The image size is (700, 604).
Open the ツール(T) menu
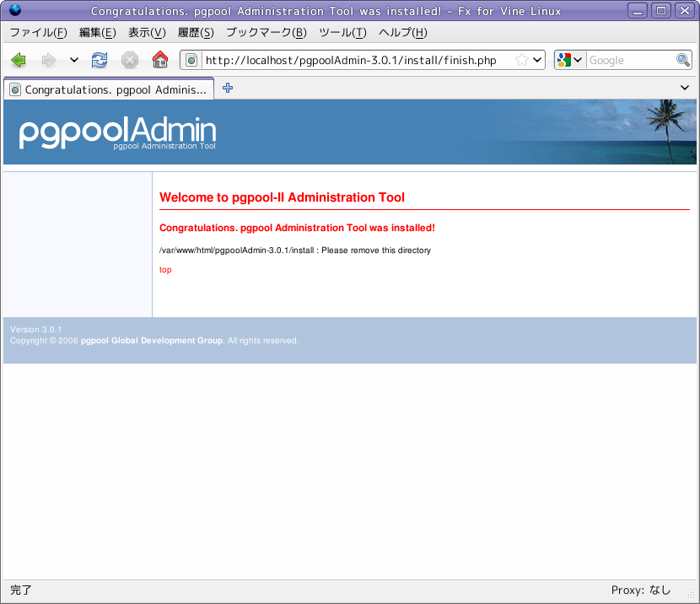[343, 33]
